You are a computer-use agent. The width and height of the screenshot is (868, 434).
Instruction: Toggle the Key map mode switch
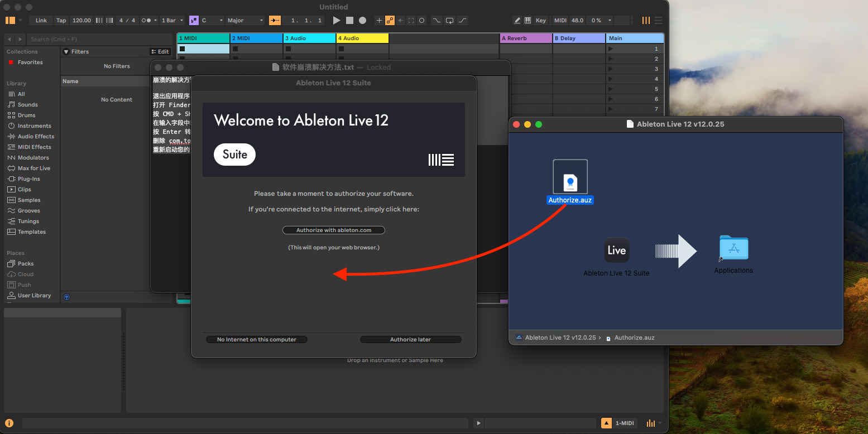tap(541, 20)
